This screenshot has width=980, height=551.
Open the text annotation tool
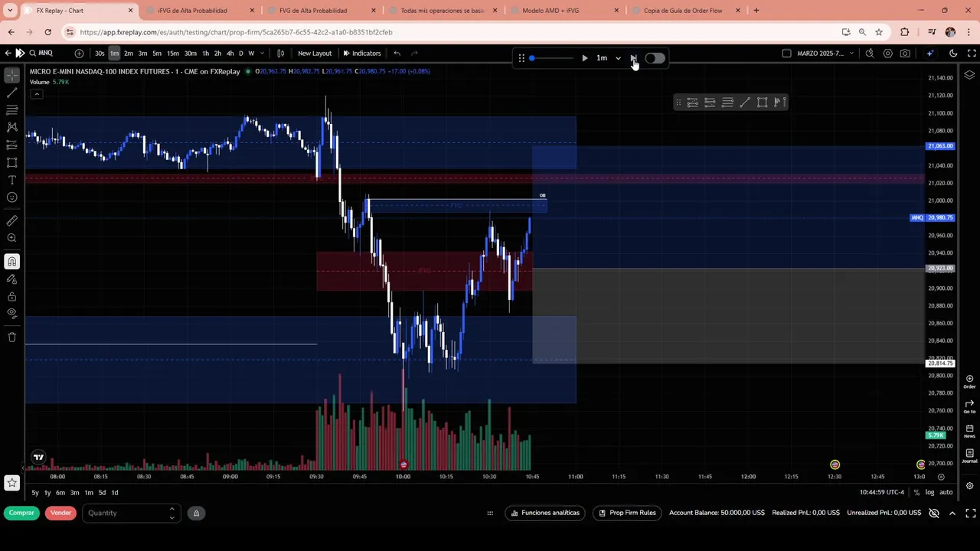pos(11,180)
